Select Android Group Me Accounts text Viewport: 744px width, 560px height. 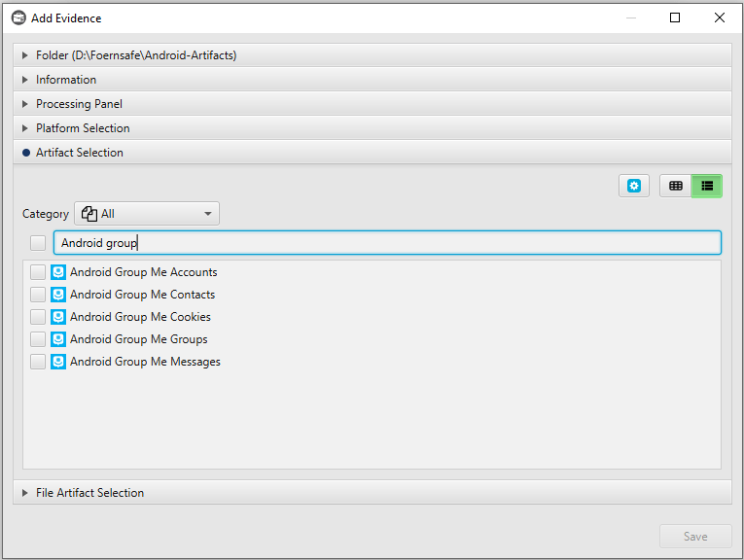coord(144,272)
